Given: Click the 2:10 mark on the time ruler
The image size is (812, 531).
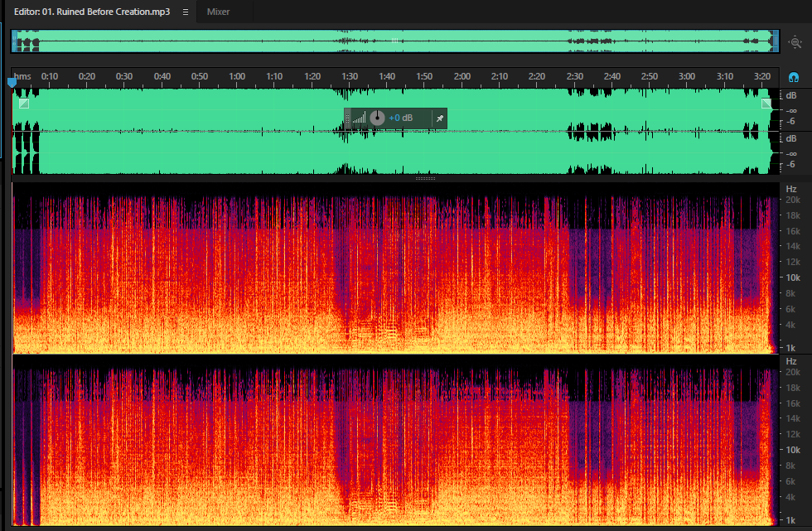Looking at the screenshot, I should pyautogui.click(x=499, y=76).
